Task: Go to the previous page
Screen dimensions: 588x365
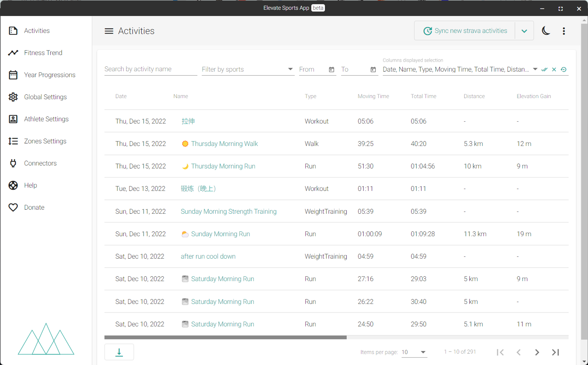Action: coord(519,352)
